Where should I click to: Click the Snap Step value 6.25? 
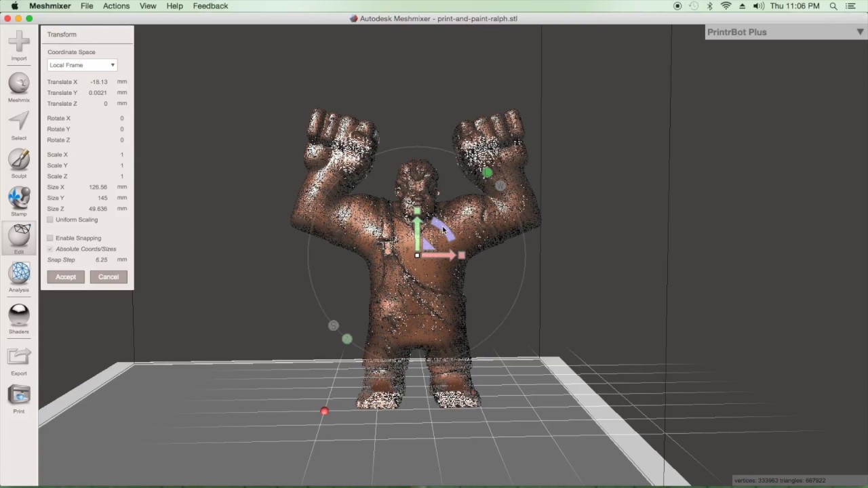(101, 260)
